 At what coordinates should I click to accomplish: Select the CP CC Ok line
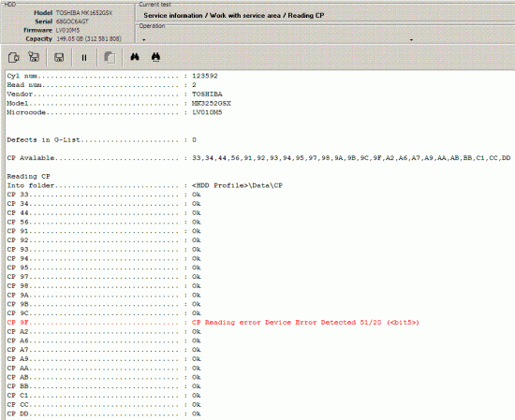[x=104, y=405]
